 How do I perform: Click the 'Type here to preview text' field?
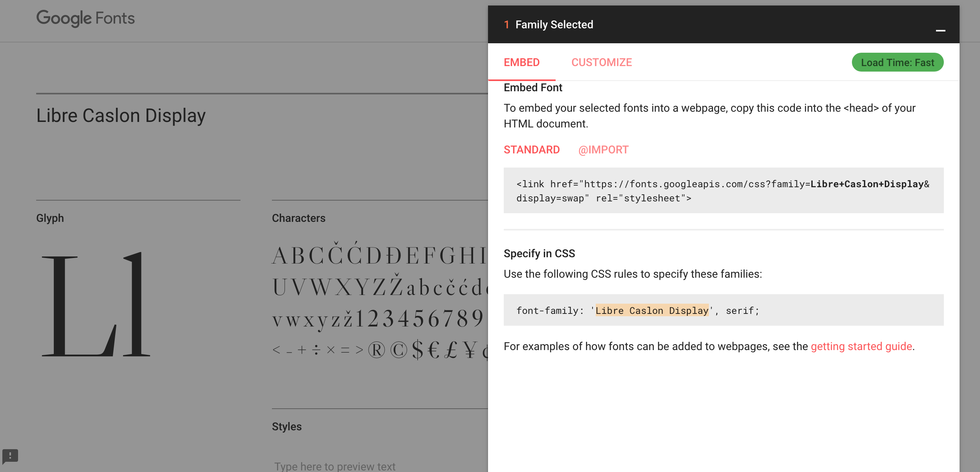pos(335,466)
